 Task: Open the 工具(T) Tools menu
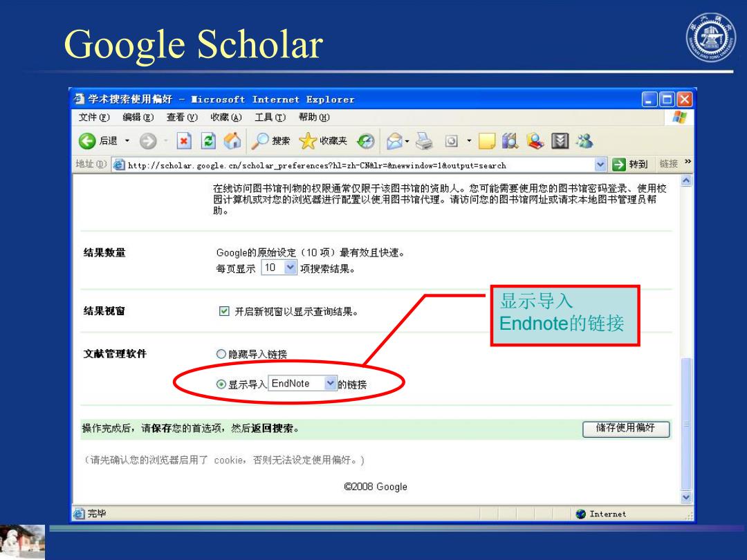pyautogui.click(x=270, y=117)
